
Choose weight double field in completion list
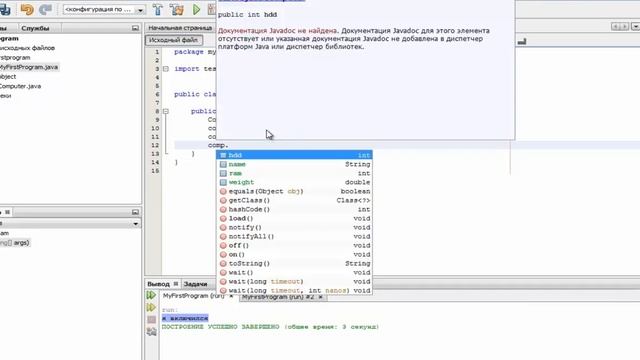click(x=294, y=182)
